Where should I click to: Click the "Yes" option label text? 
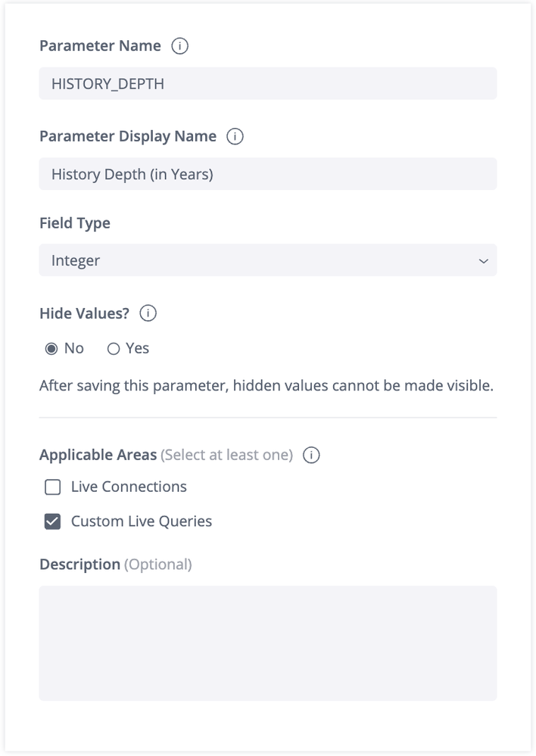(138, 349)
